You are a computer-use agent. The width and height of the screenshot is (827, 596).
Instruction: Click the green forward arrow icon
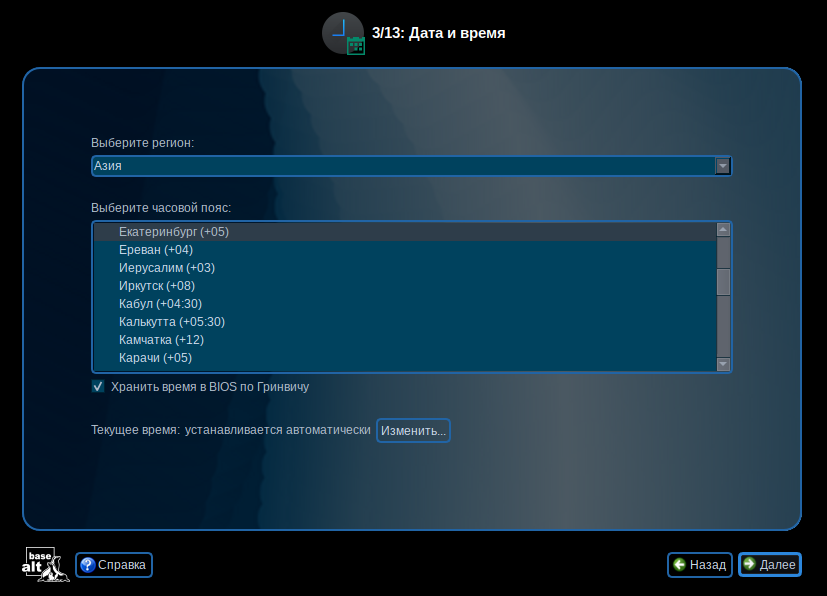pyautogui.click(x=749, y=565)
